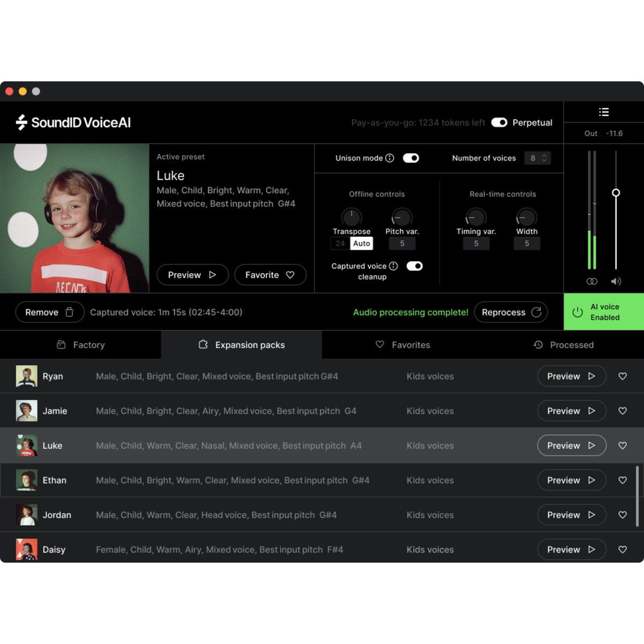Toggle the AI voice Enabled button
644x644 pixels.
point(604,312)
